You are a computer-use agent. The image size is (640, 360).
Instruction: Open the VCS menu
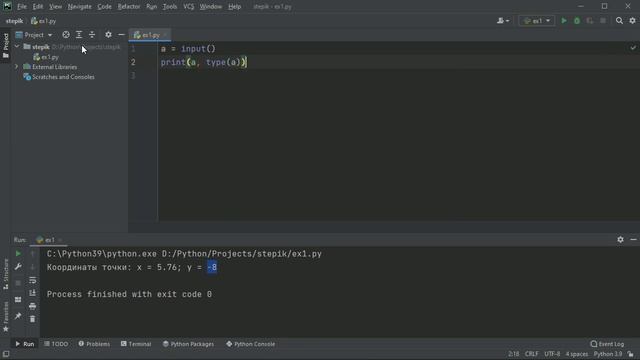point(189,7)
